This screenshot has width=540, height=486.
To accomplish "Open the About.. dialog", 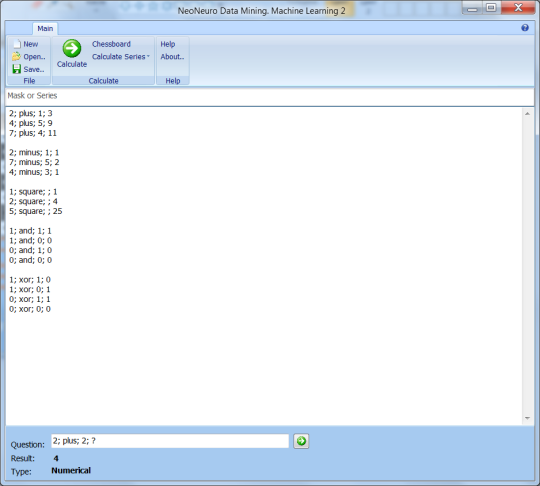I will click(172, 57).
